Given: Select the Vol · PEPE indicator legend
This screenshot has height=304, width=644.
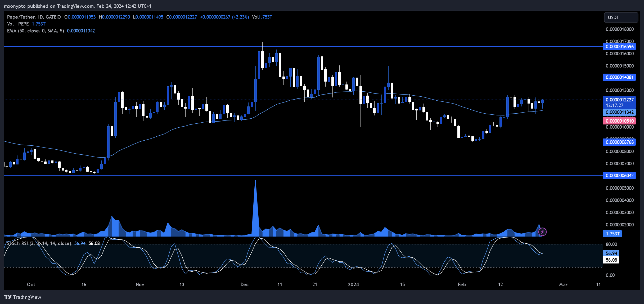Looking at the screenshot, I should pyautogui.click(x=18, y=24).
